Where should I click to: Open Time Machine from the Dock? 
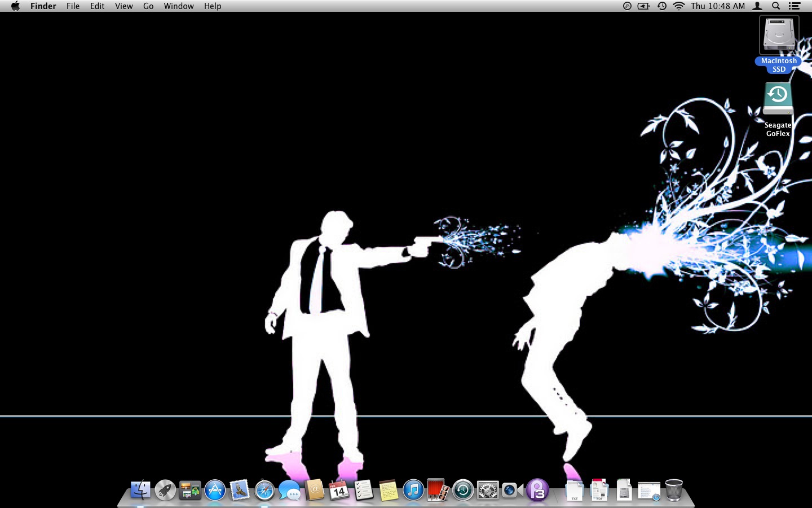[x=463, y=490]
